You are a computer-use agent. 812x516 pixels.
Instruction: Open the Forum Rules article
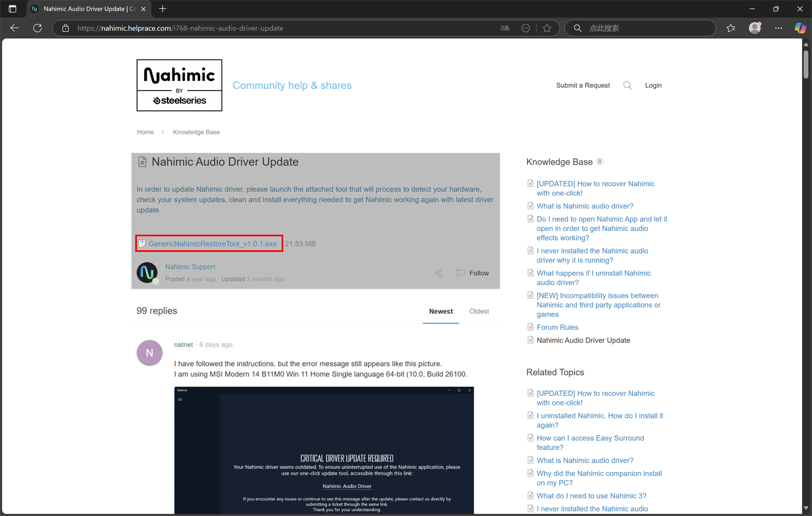pyautogui.click(x=557, y=327)
